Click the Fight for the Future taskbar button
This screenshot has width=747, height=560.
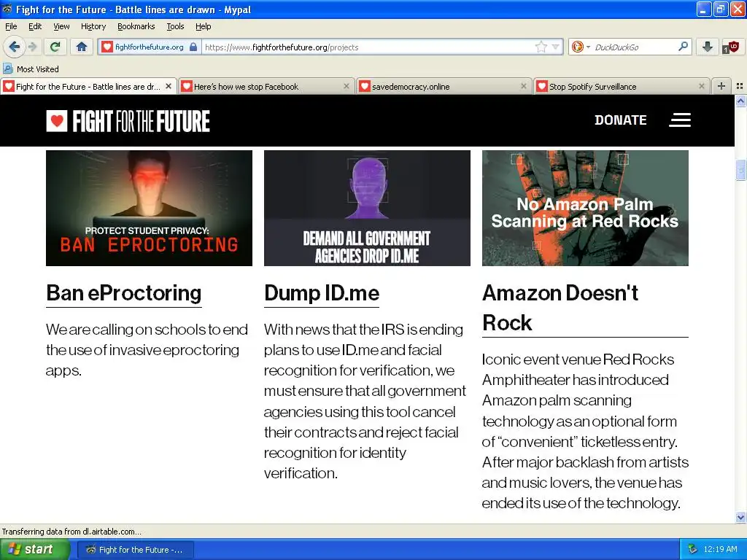136,550
